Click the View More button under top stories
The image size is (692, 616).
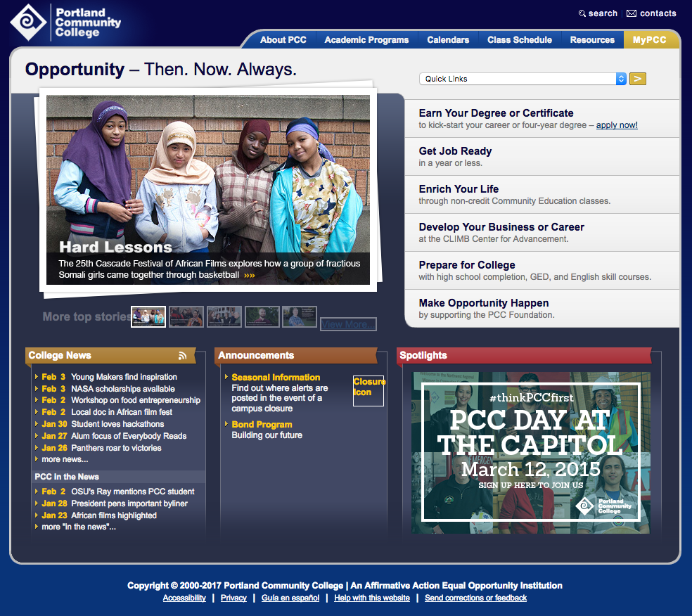point(348,323)
